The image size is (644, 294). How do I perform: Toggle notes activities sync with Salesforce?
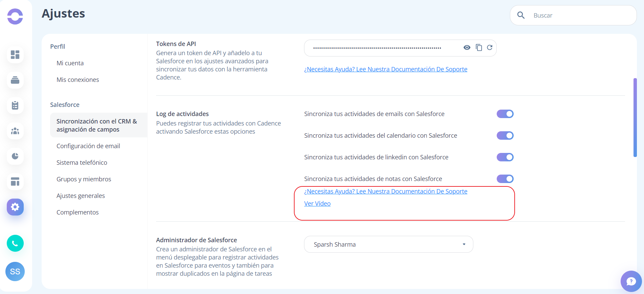click(505, 179)
